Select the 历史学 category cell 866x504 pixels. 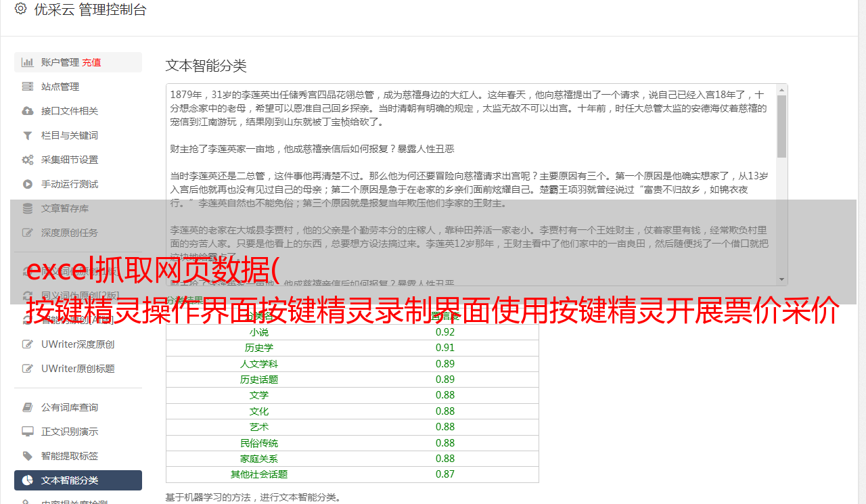(259, 348)
